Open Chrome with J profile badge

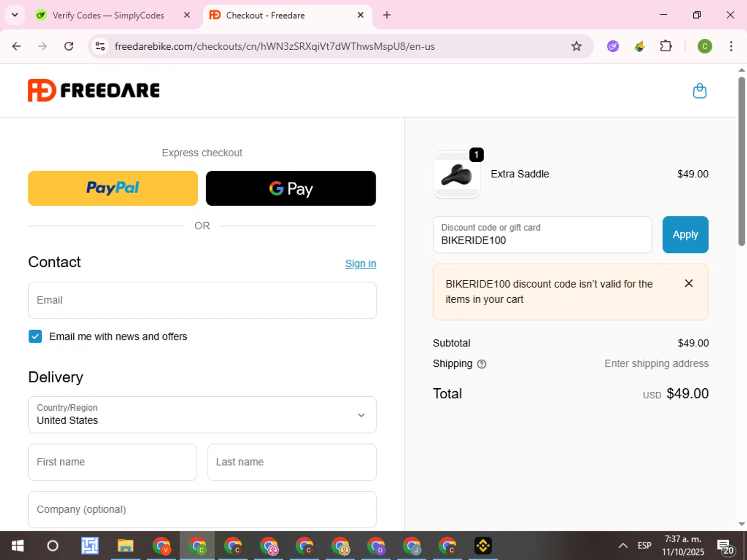[x=412, y=546]
